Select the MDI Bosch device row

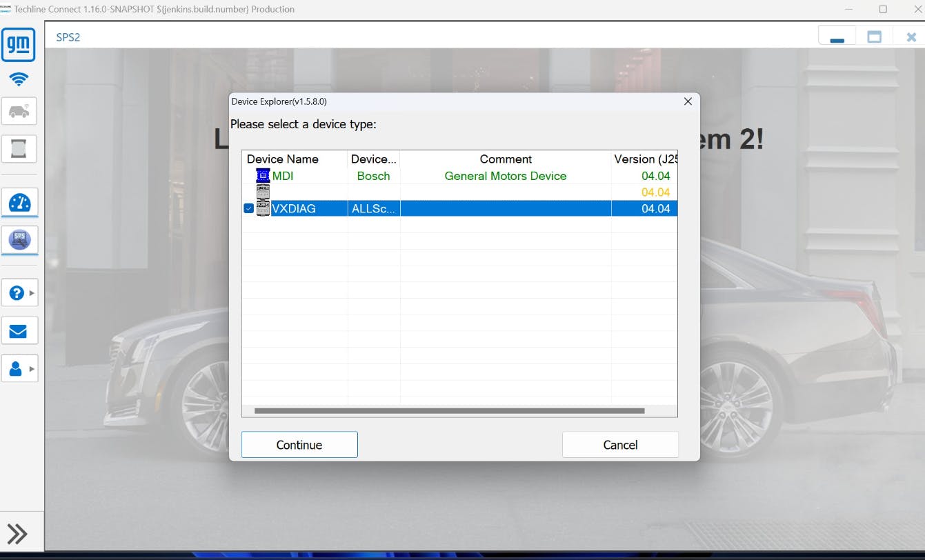(373, 176)
